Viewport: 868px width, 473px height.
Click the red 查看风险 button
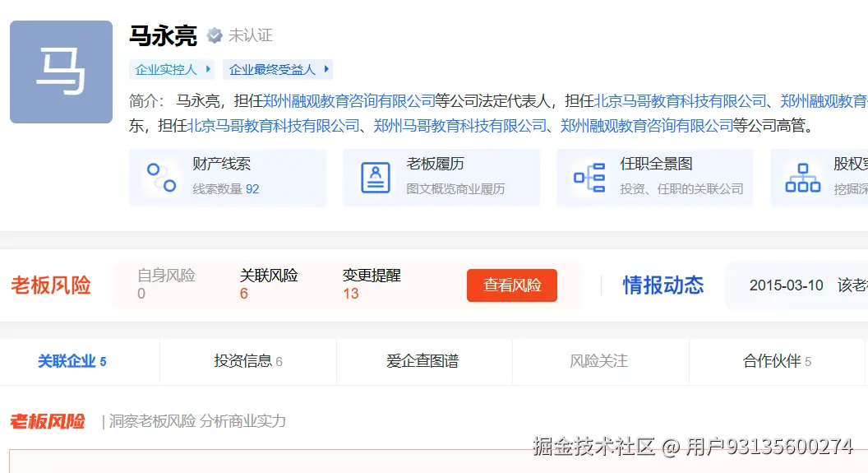click(512, 285)
